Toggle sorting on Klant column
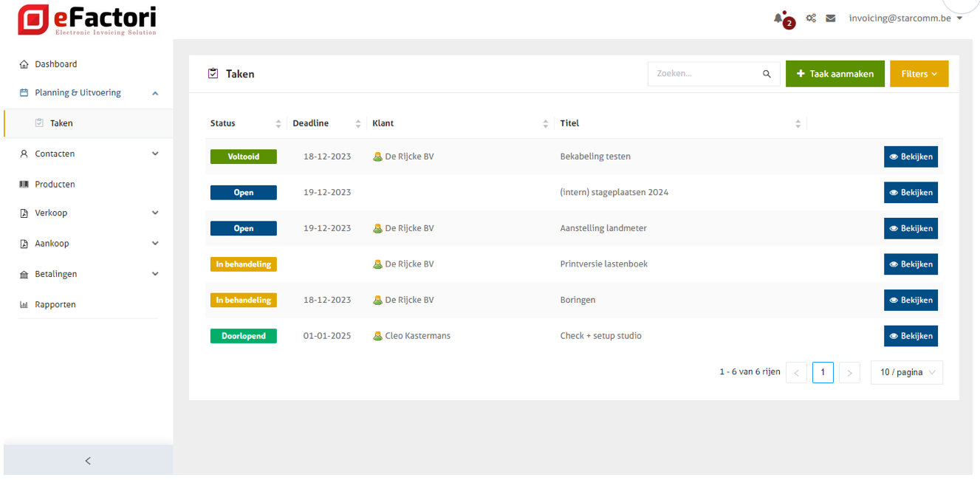Viewport: 980px width, 480px height. 546,124
